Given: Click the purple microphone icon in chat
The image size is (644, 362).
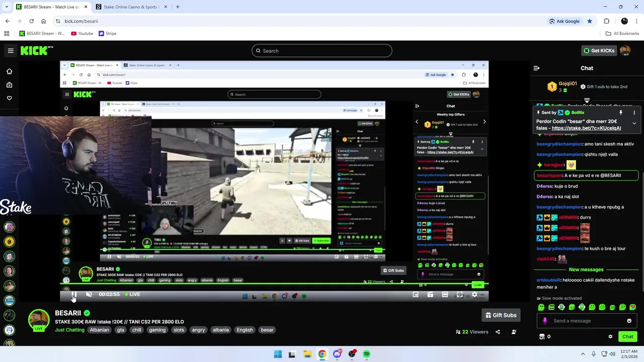Looking at the screenshot, I should [x=544, y=321].
